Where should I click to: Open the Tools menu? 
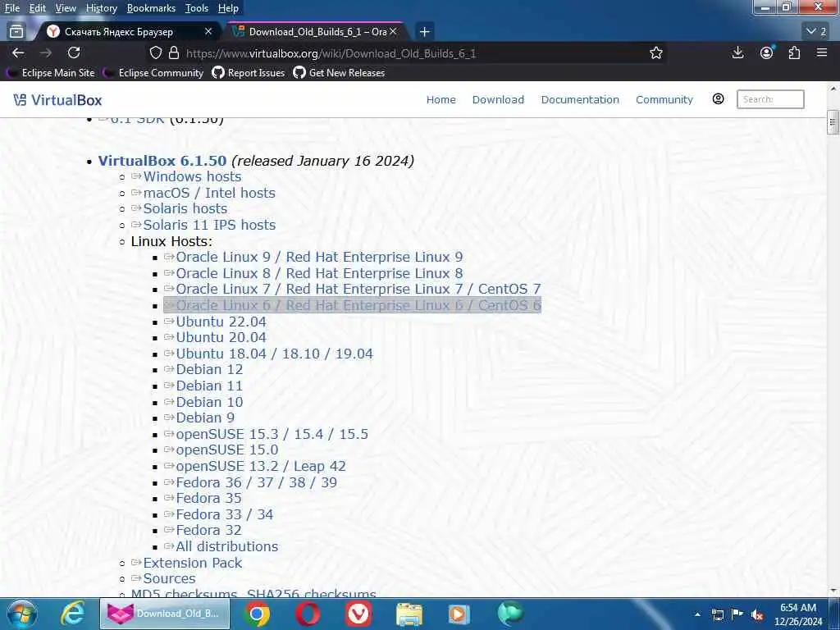[x=197, y=8]
